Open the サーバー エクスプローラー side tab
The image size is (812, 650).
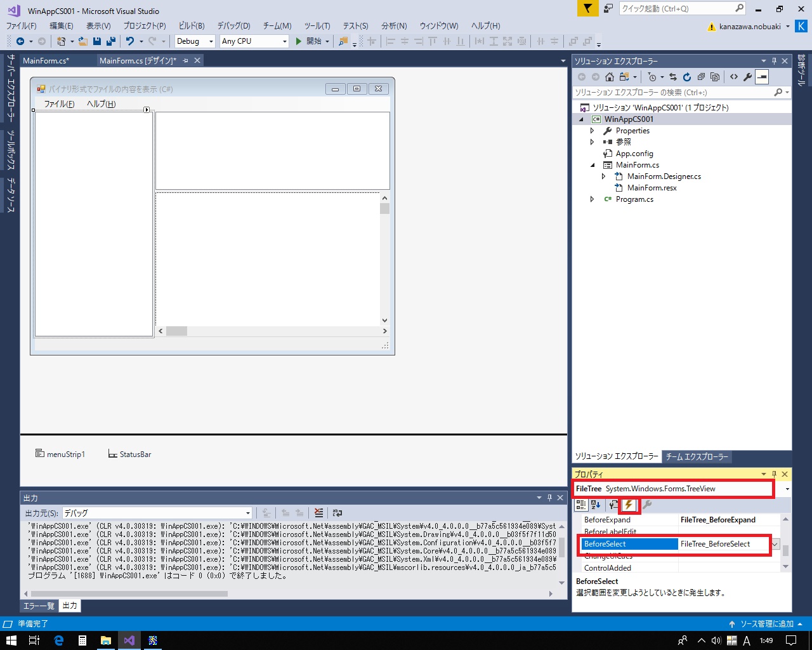click(x=11, y=88)
